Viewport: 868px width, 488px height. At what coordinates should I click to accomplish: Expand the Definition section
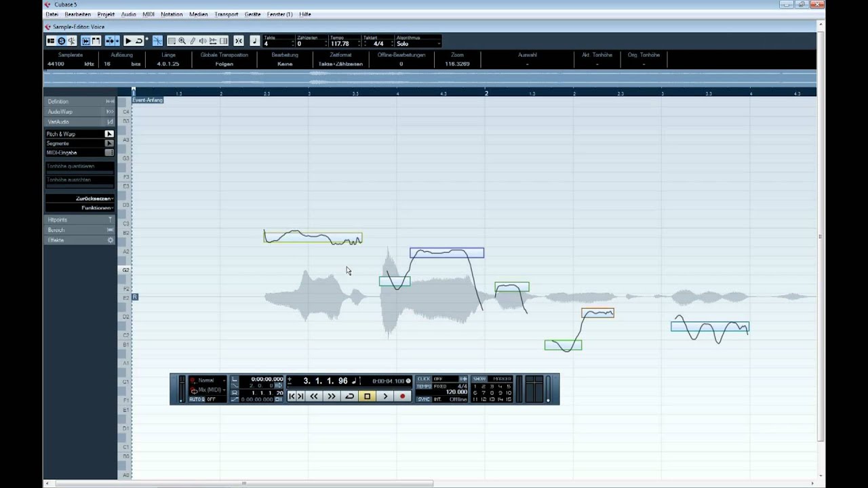(79, 102)
